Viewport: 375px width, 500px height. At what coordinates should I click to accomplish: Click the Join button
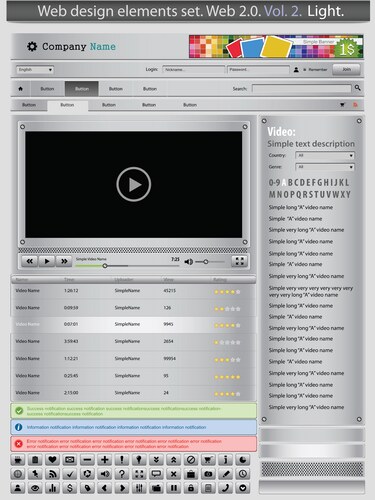pos(346,69)
